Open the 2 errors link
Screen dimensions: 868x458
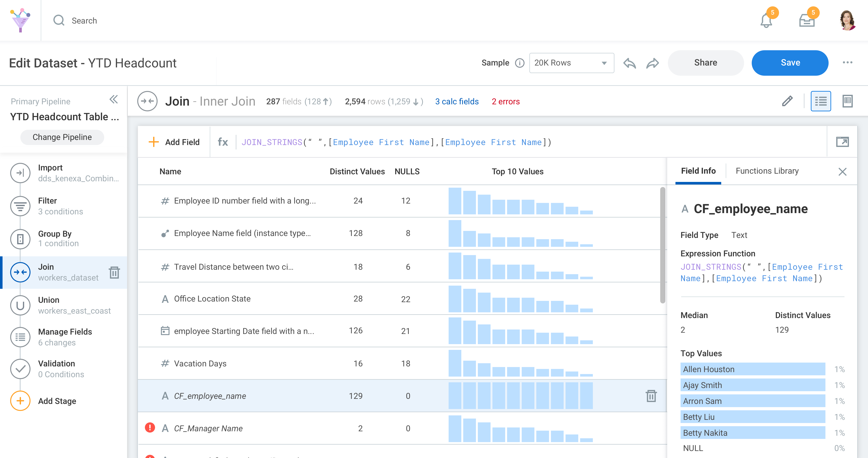[505, 102]
